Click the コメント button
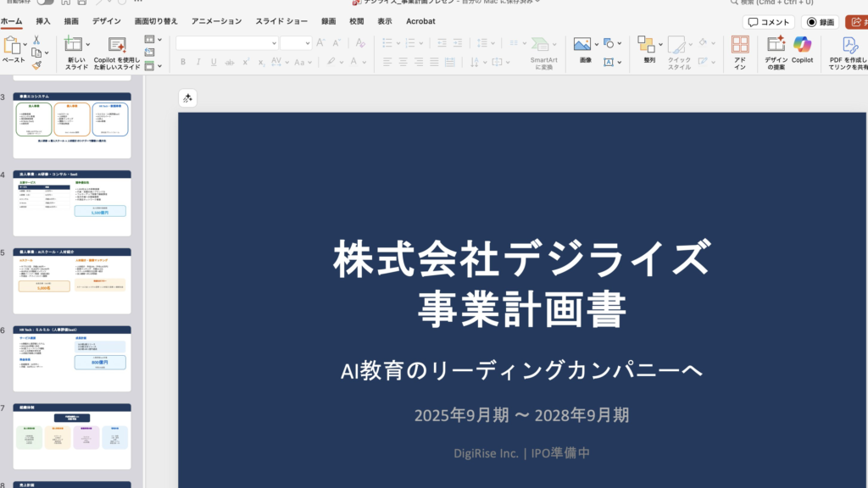This screenshot has height=488, width=868. (x=769, y=22)
